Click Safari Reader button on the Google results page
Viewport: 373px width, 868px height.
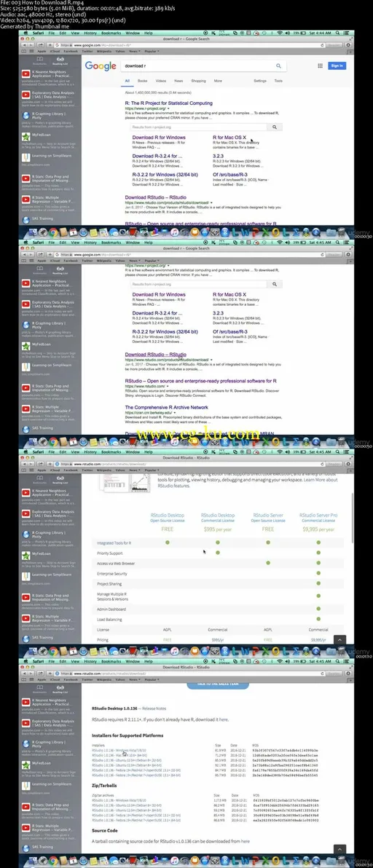[x=335, y=45]
